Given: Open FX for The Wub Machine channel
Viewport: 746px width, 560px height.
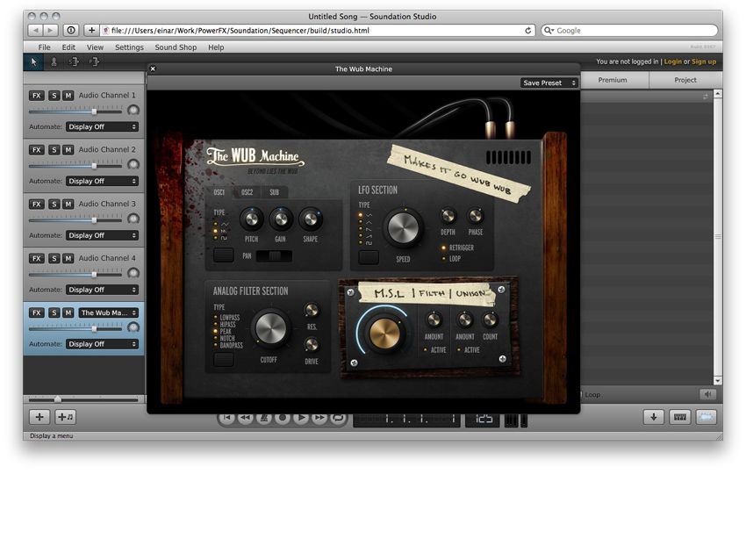Looking at the screenshot, I should (x=36, y=312).
